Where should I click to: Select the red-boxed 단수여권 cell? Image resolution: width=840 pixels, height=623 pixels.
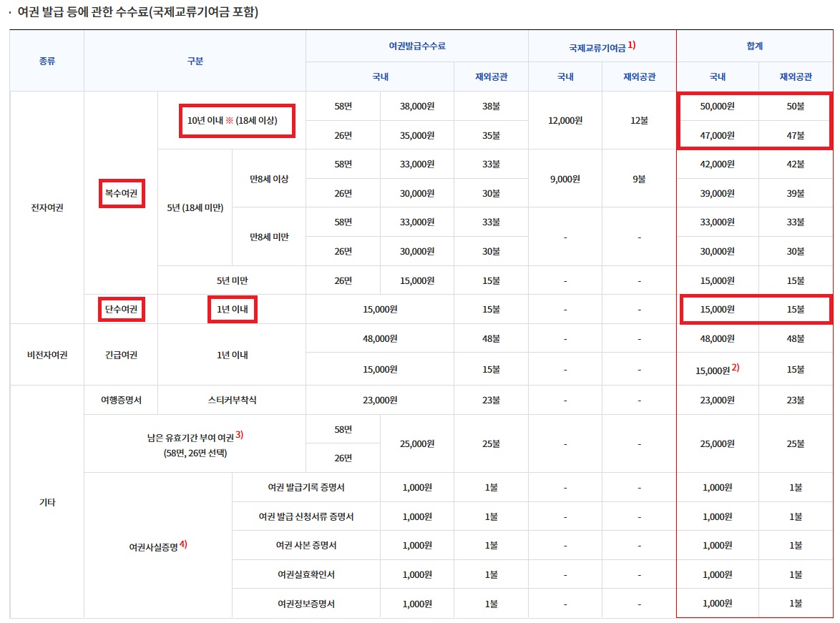point(121,308)
